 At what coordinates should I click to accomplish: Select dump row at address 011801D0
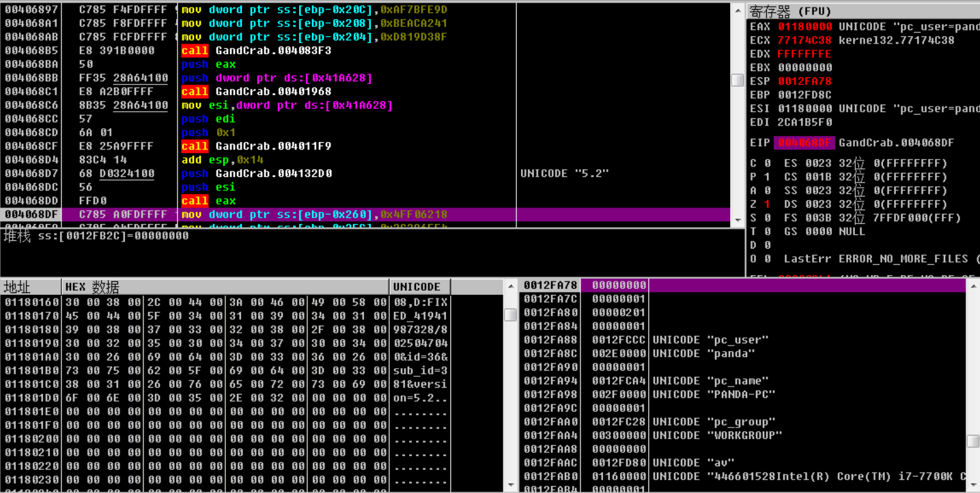(x=252, y=397)
